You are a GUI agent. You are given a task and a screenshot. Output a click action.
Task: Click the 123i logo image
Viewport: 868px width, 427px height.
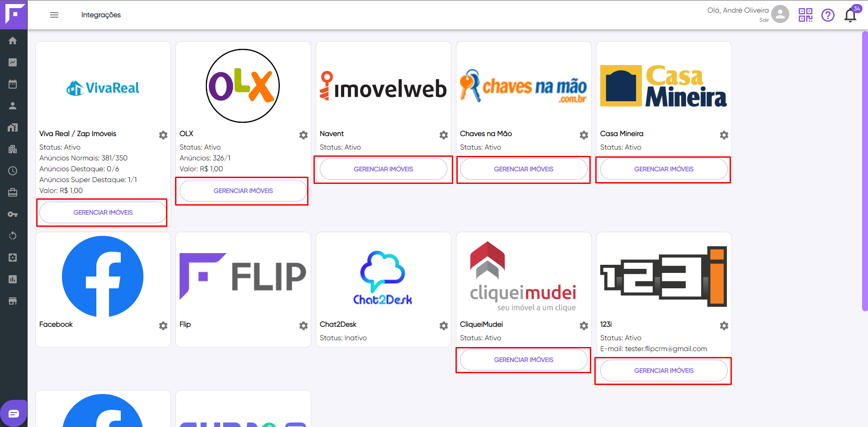point(664,277)
